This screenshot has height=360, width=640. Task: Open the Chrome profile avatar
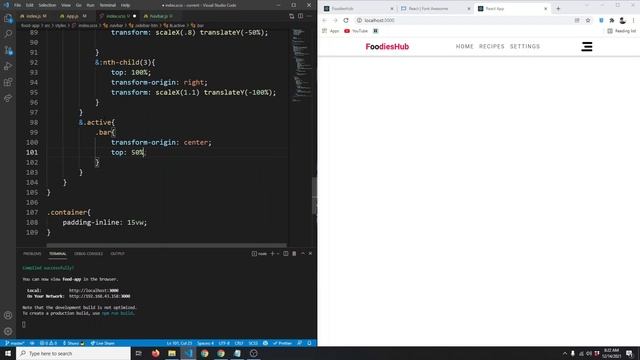pos(622,20)
